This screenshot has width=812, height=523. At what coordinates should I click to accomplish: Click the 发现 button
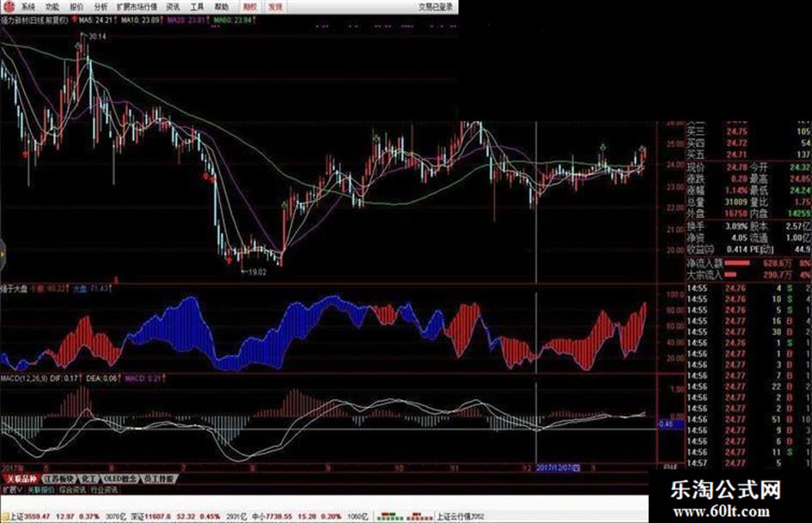click(x=276, y=7)
